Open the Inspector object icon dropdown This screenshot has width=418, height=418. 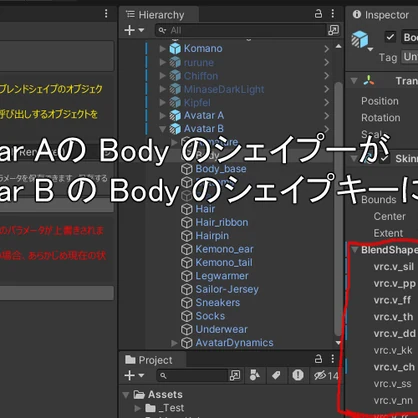[370, 49]
